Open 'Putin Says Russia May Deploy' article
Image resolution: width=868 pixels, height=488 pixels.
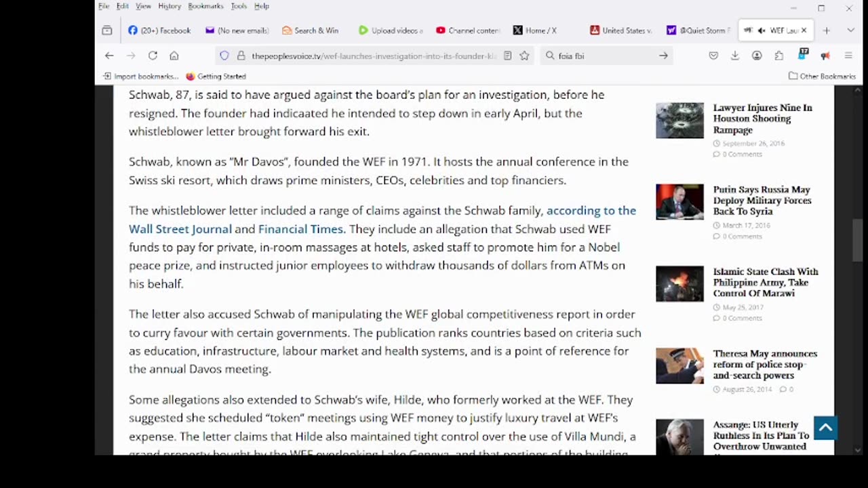point(762,201)
